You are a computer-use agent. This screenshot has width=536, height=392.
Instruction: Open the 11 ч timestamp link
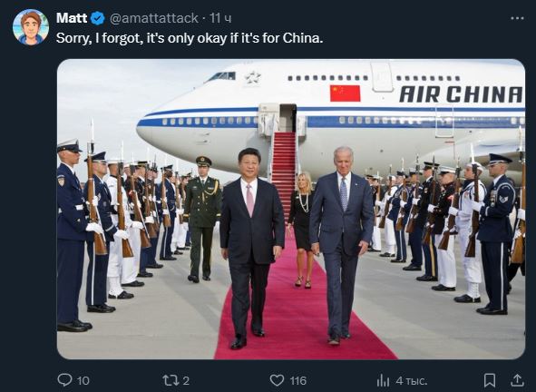(x=220, y=18)
